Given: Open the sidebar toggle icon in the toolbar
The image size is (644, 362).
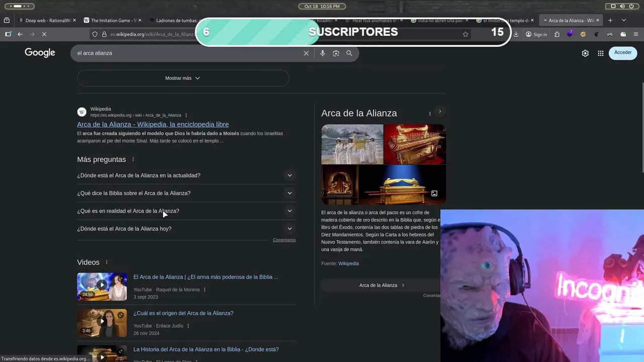Looking at the screenshot, I should [8, 34].
